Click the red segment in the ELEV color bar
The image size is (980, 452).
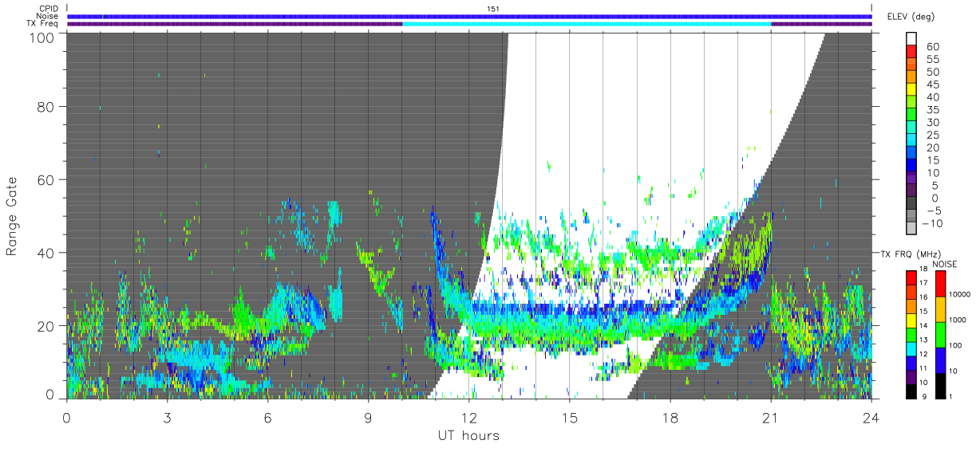(911, 51)
